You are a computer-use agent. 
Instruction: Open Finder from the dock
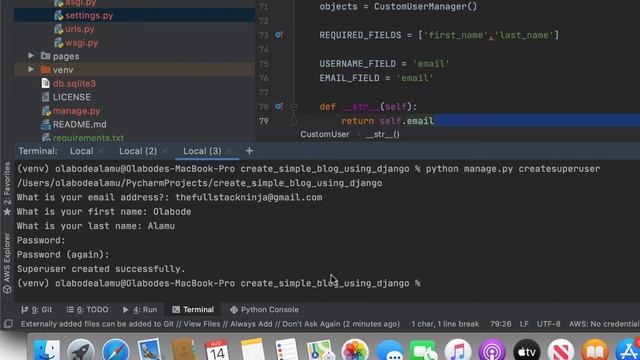(x=47, y=350)
